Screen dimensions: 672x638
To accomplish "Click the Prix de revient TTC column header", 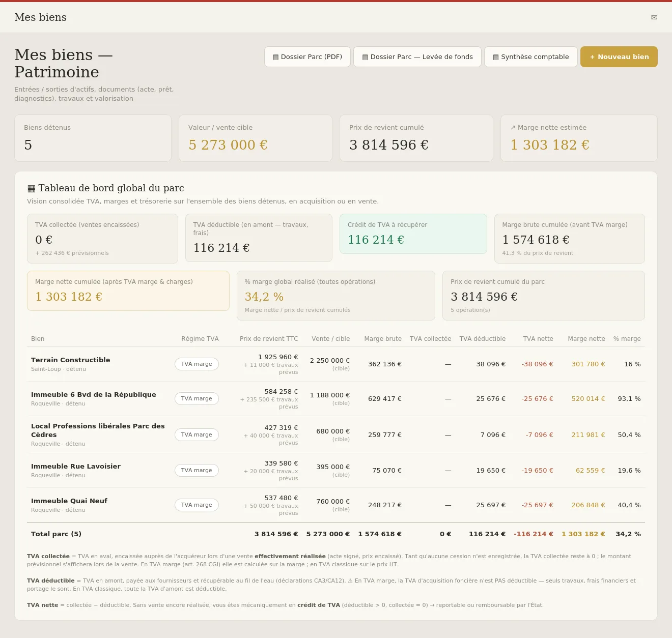I will point(269,339).
